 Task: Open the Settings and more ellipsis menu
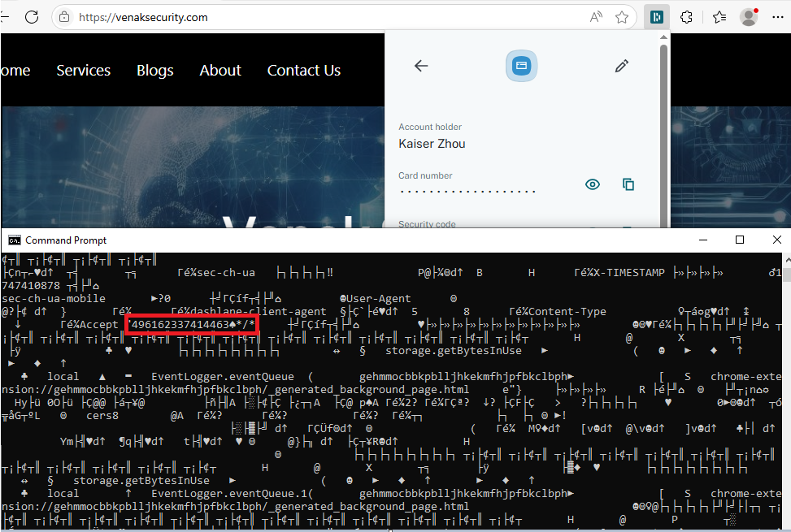click(x=776, y=17)
